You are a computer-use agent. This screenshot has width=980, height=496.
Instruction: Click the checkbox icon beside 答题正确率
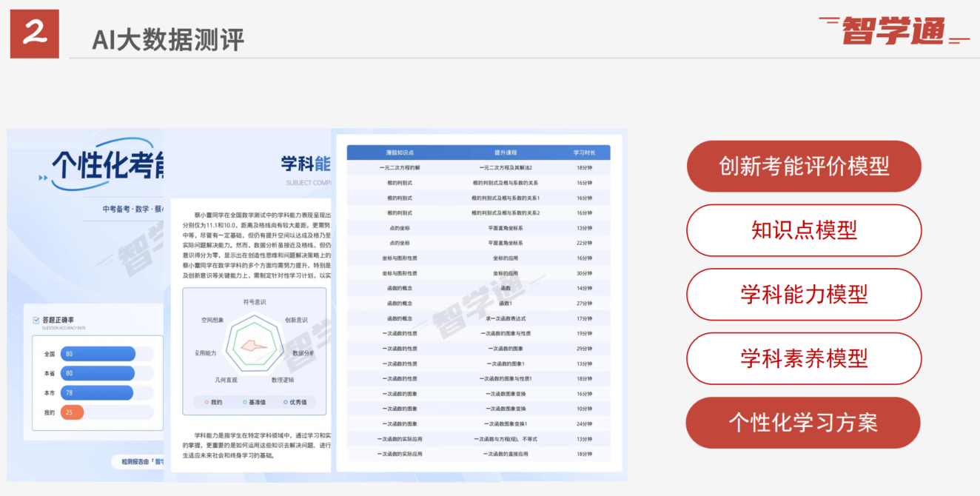coord(36,320)
